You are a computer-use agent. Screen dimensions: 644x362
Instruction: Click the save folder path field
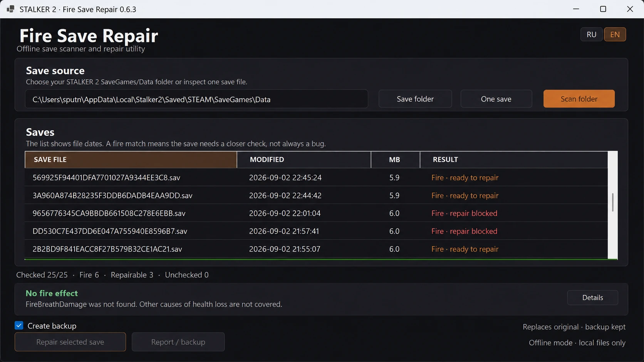tap(196, 99)
